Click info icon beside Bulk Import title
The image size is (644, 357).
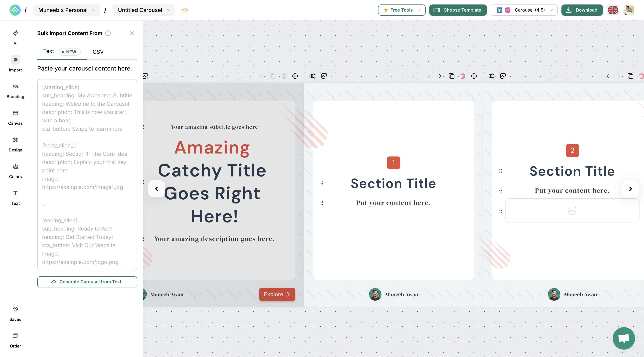(x=108, y=33)
